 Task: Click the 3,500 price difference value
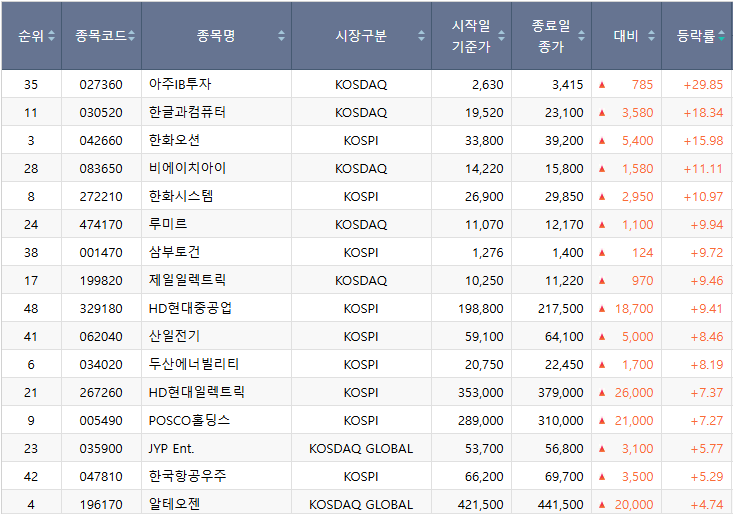[637, 477]
